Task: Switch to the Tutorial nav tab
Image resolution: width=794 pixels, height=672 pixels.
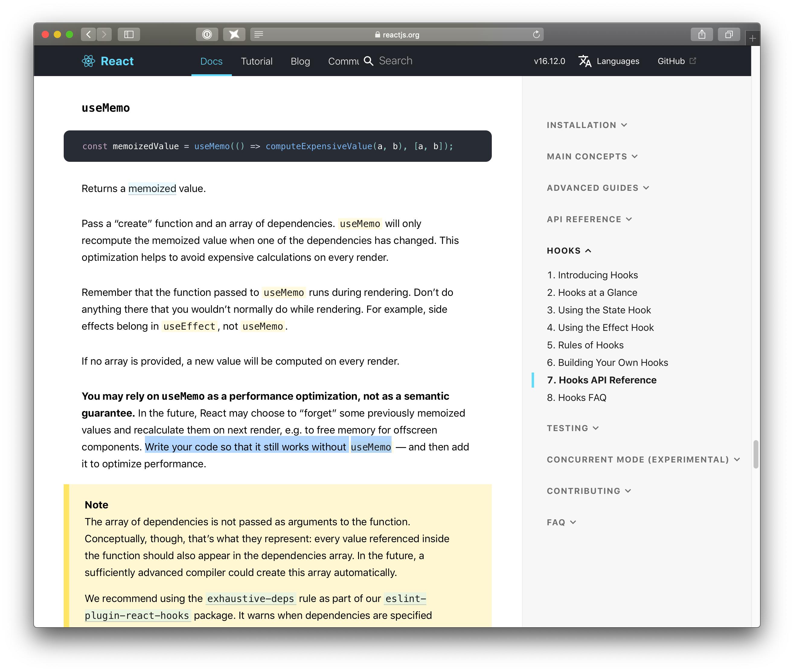Action: (256, 61)
